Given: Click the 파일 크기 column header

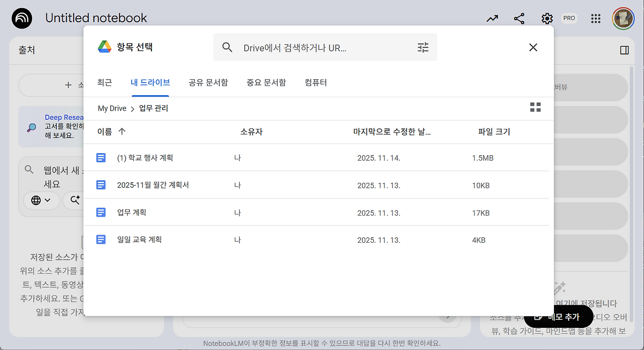Looking at the screenshot, I should 494,132.
